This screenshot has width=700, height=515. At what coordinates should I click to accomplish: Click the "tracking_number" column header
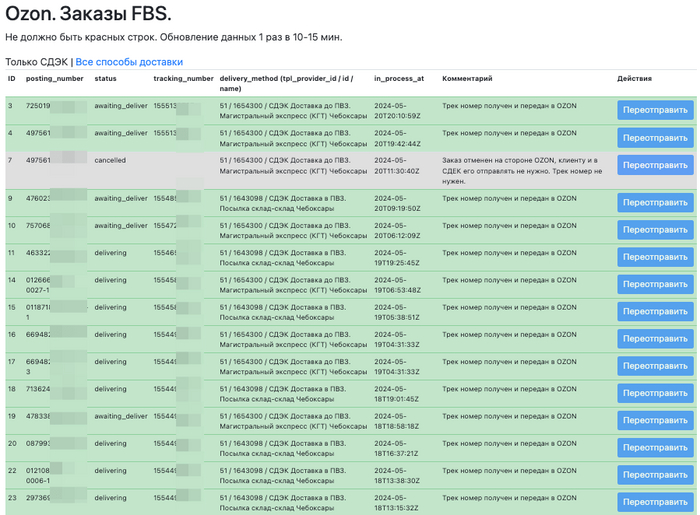(x=183, y=78)
